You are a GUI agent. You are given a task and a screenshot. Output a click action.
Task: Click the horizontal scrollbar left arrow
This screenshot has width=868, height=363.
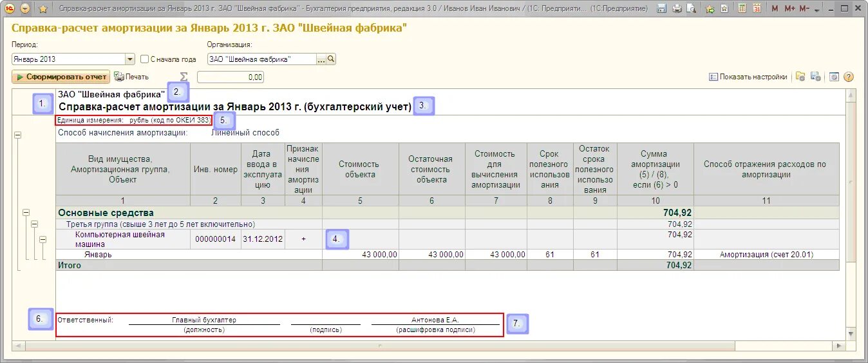tap(17, 346)
